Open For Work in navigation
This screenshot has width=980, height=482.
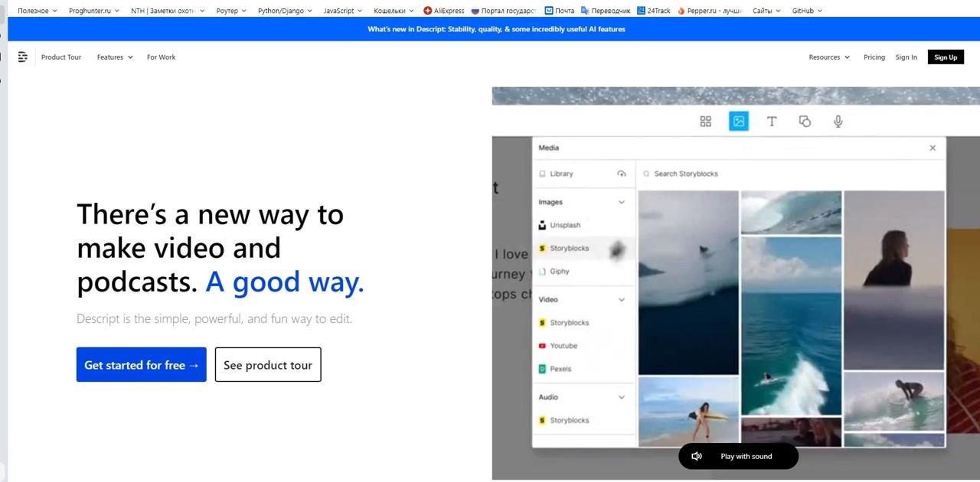162,57
